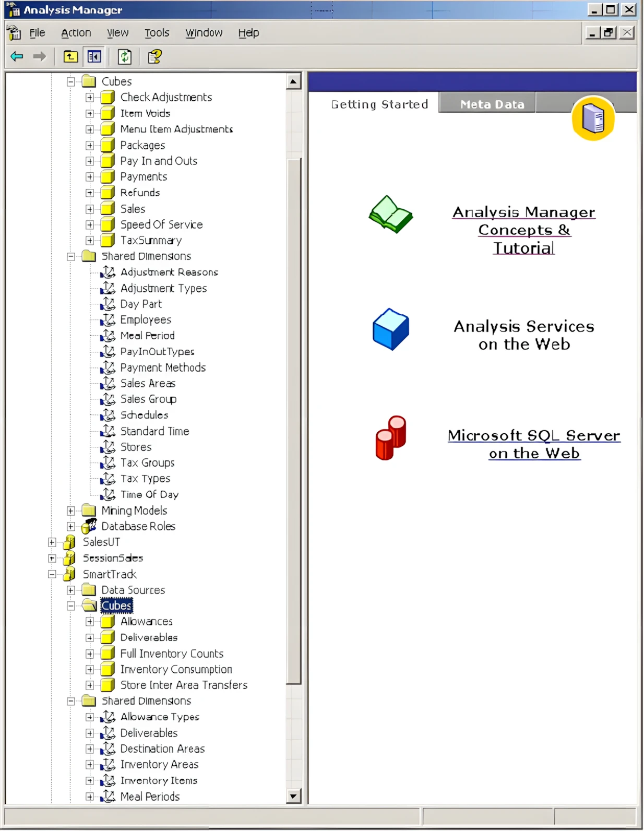Click the Up one level toolbar icon
This screenshot has height=831, width=644.
pyautogui.click(x=70, y=56)
